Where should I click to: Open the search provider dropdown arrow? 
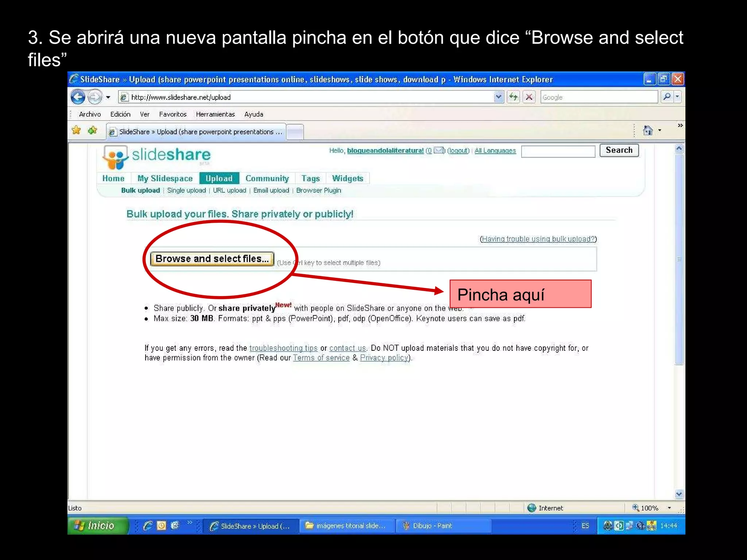677,97
